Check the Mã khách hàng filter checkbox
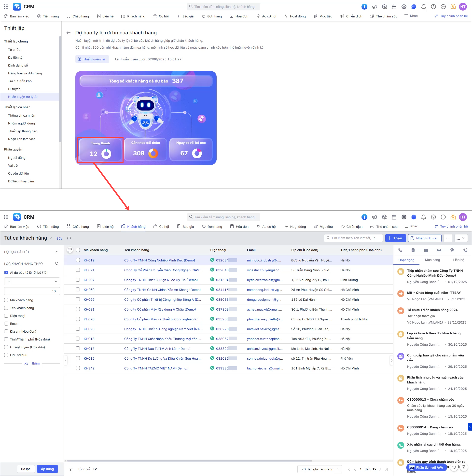This screenshot has height=476, width=472. (6, 300)
